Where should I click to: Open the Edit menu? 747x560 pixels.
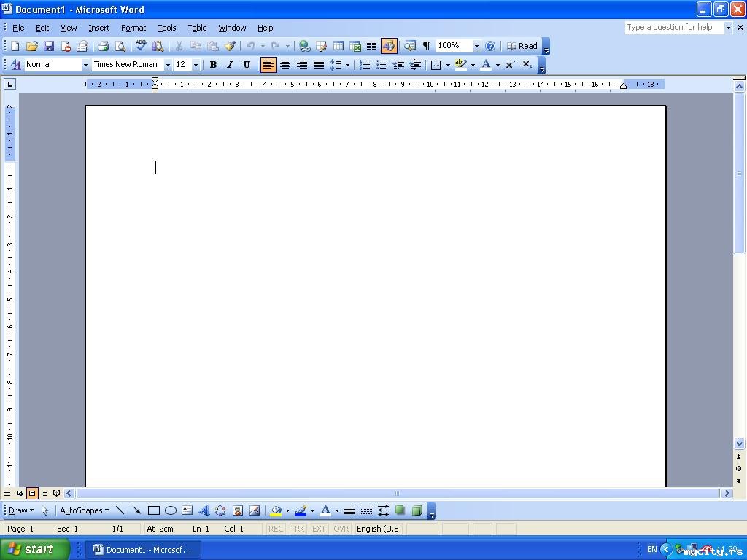pyautogui.click(x=42, y=28)
